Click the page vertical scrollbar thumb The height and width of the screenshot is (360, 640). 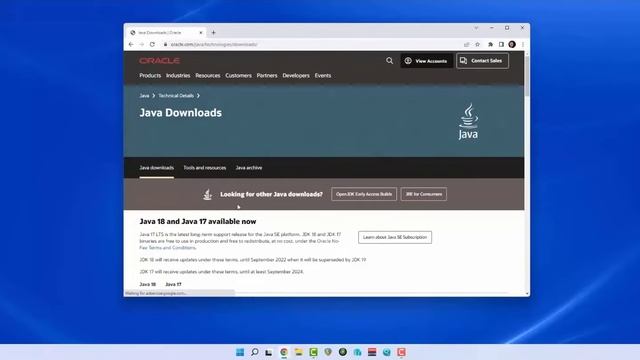click(527, 76)
